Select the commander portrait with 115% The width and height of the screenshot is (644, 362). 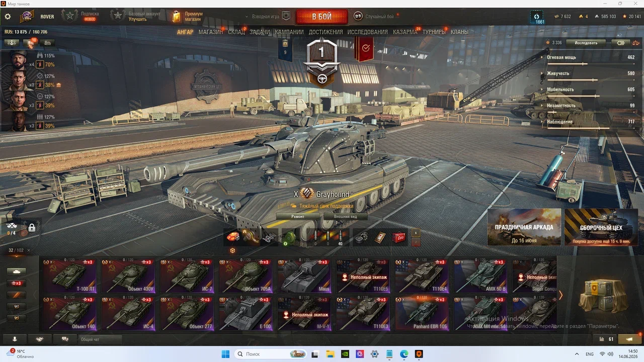coord(18,60)
